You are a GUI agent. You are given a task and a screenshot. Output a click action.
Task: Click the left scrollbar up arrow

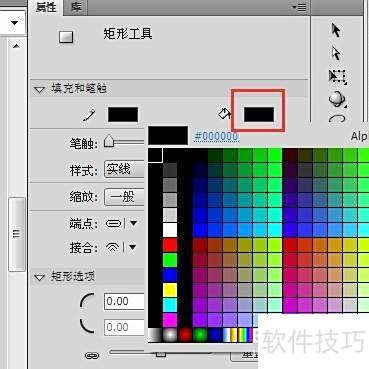tap(16, 46)
